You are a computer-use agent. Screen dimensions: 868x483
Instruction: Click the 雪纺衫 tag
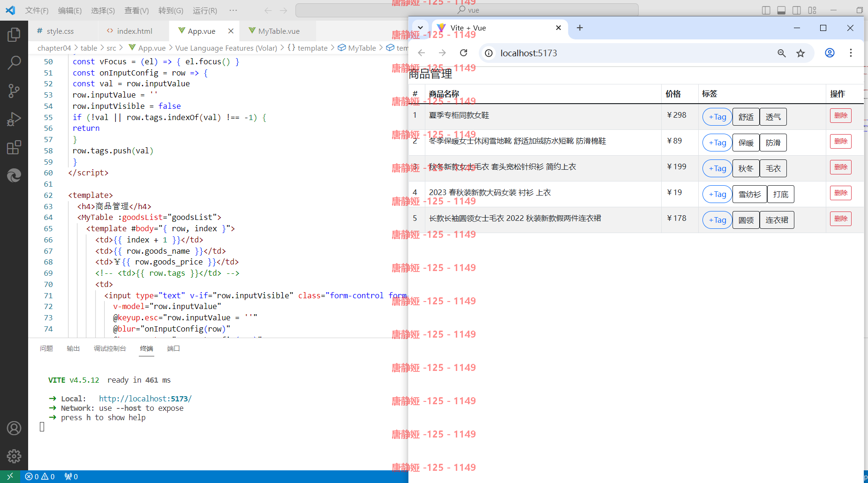click(x=749, y=194)
